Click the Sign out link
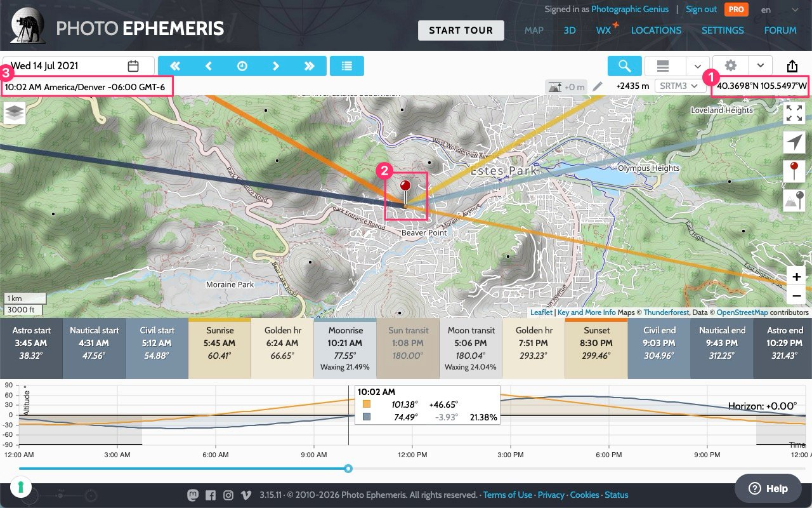This screenshot has height=508, width=812. click(701, 10)
